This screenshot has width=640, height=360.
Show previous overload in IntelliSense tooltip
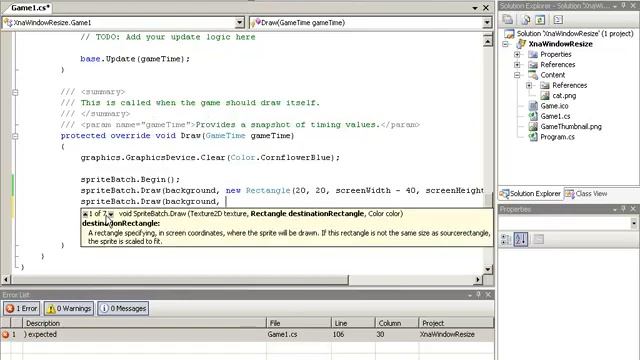[85, 214]
